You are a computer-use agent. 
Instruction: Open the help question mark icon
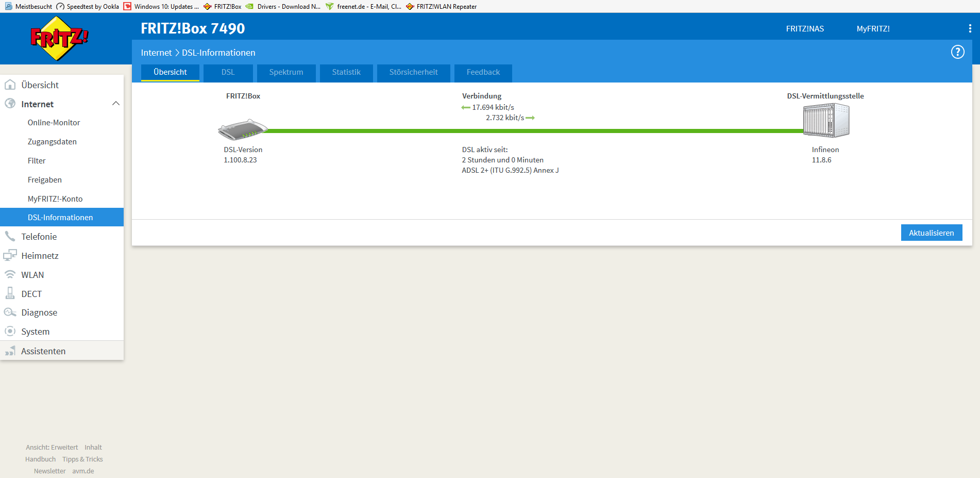(957, 52)
